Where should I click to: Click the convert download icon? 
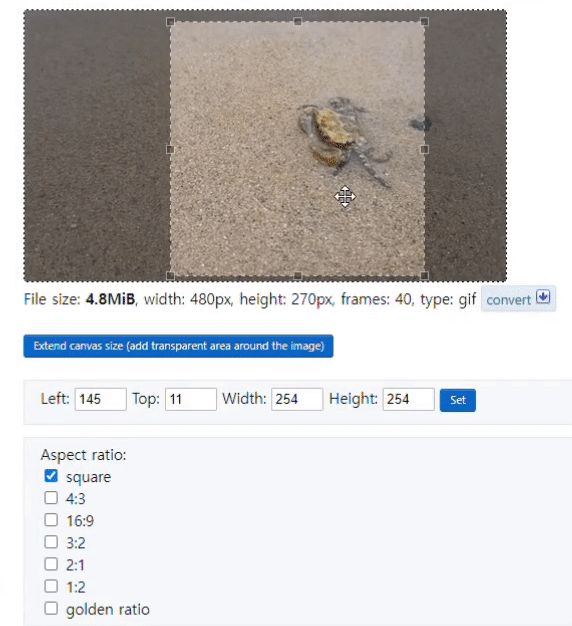pyautogui.click(x=543, y=297)
